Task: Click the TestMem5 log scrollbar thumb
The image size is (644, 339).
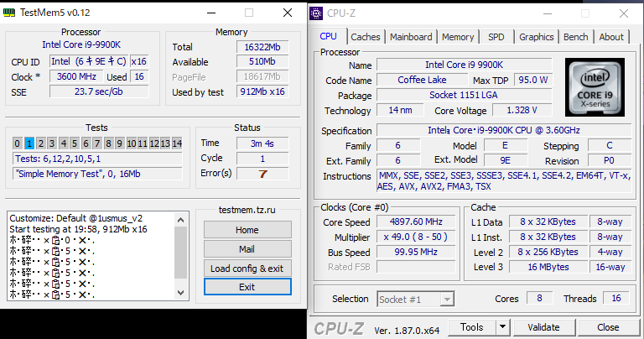Action: 181,253
